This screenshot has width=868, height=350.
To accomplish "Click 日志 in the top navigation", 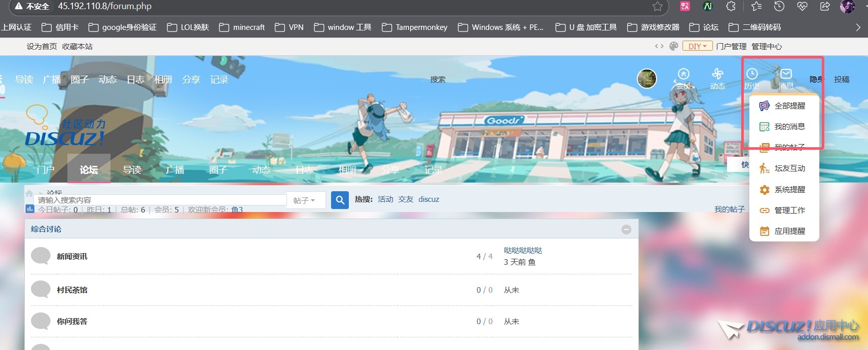I will 135,80.
